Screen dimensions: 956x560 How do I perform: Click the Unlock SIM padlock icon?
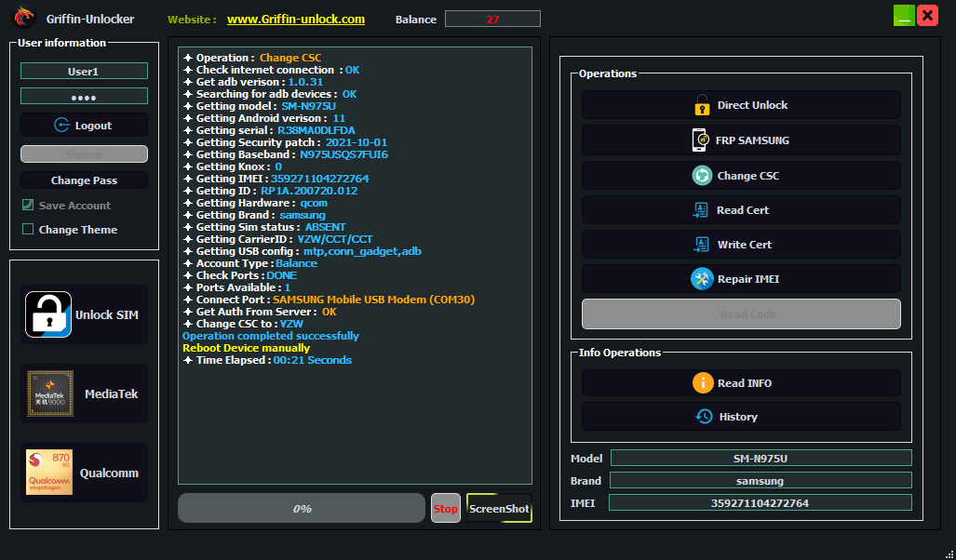point(48,314)
